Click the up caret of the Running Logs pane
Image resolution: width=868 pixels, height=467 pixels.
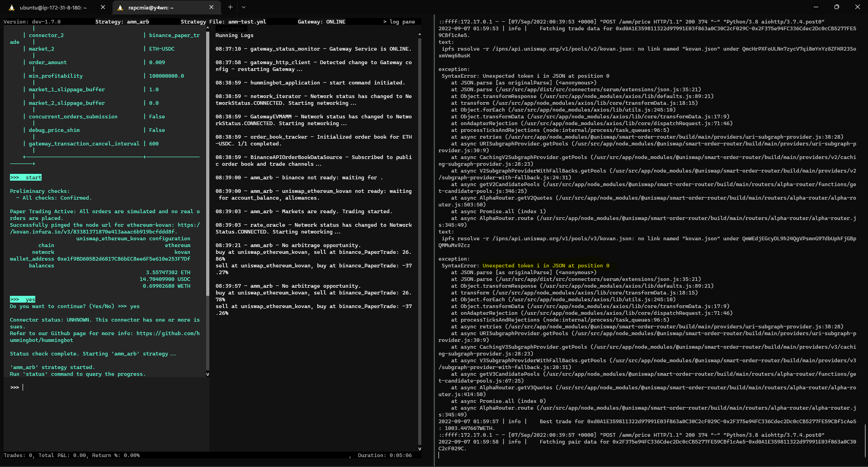click(419, 35)
